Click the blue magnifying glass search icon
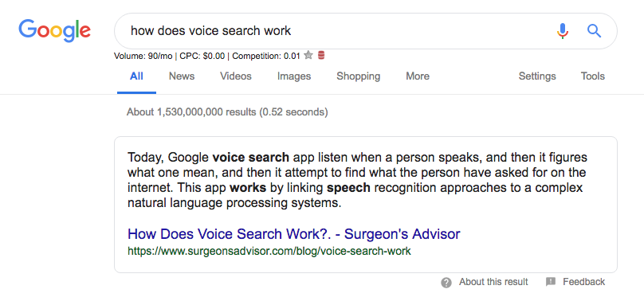 coord(595,31)
